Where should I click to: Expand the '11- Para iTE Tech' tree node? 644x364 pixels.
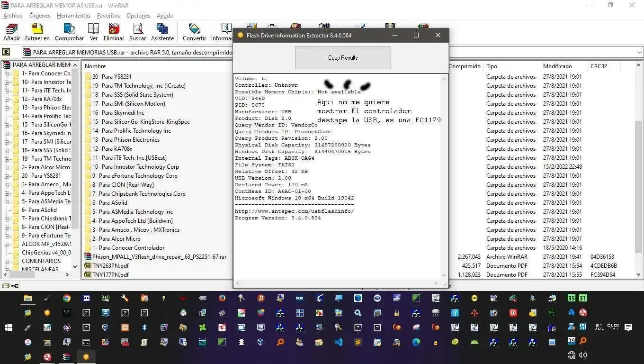(x=7, y=91)
